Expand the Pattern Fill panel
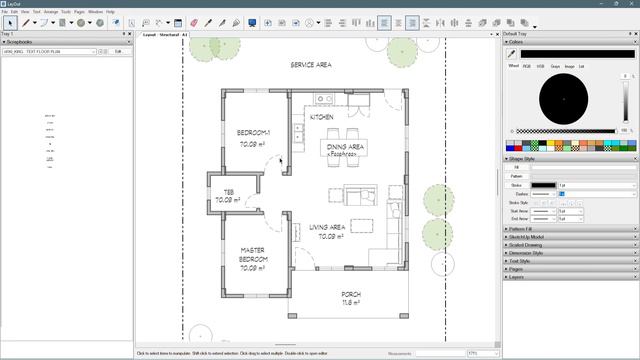Viewport: 640px width, 360px height. [x=570, y=229]
